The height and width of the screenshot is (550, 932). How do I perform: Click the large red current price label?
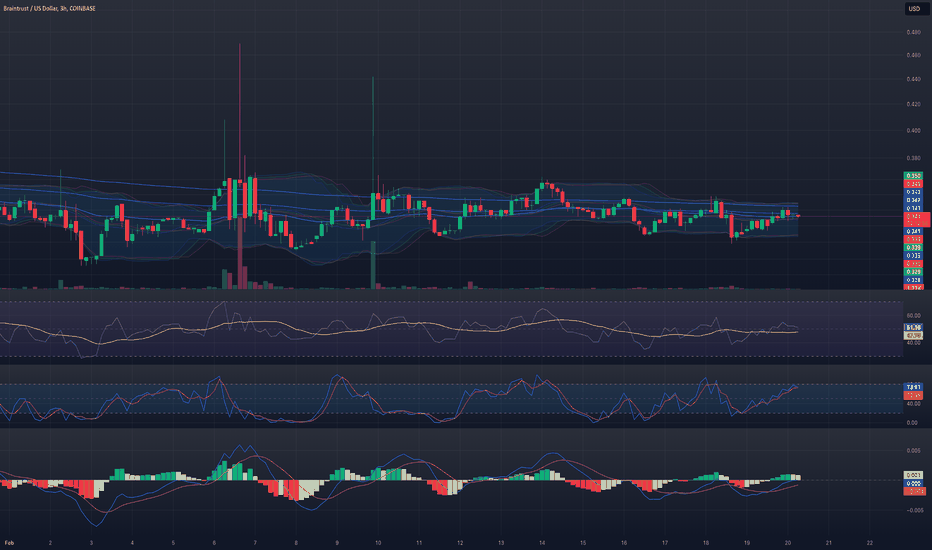(x=917, y=219)
